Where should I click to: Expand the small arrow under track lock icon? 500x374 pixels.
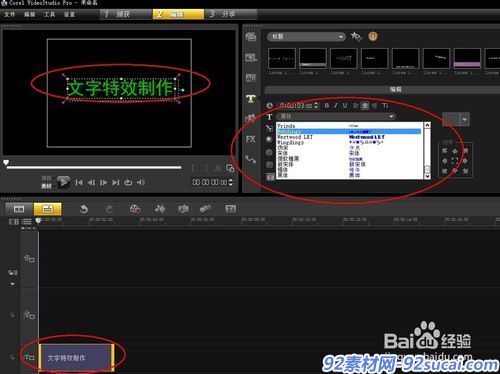13,284
